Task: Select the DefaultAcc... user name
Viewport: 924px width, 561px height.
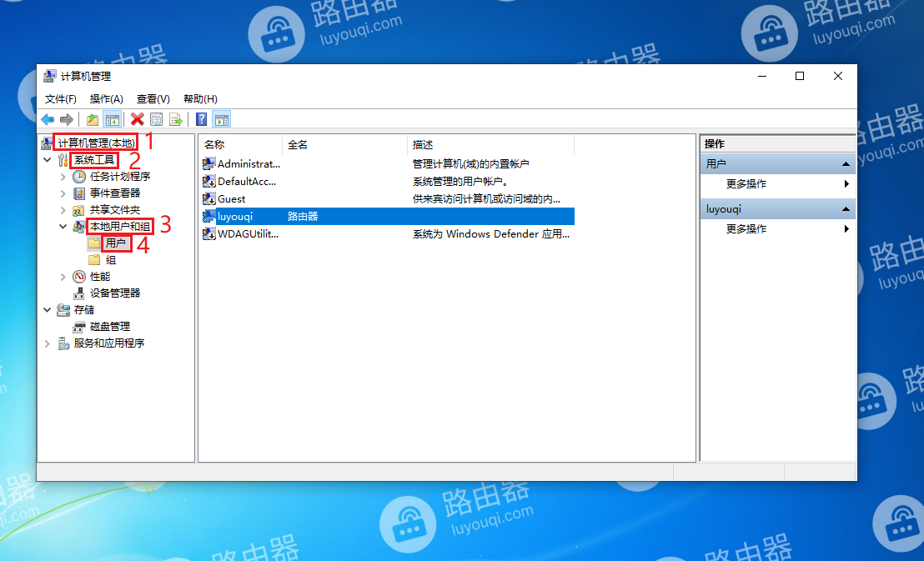Action: (247, 182)
